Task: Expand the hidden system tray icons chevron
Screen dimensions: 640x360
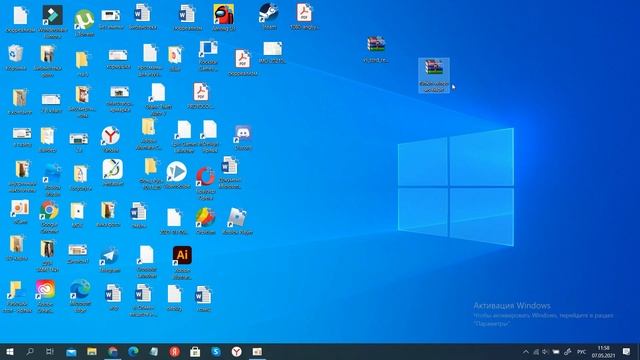Action: [x=525, y=352]
